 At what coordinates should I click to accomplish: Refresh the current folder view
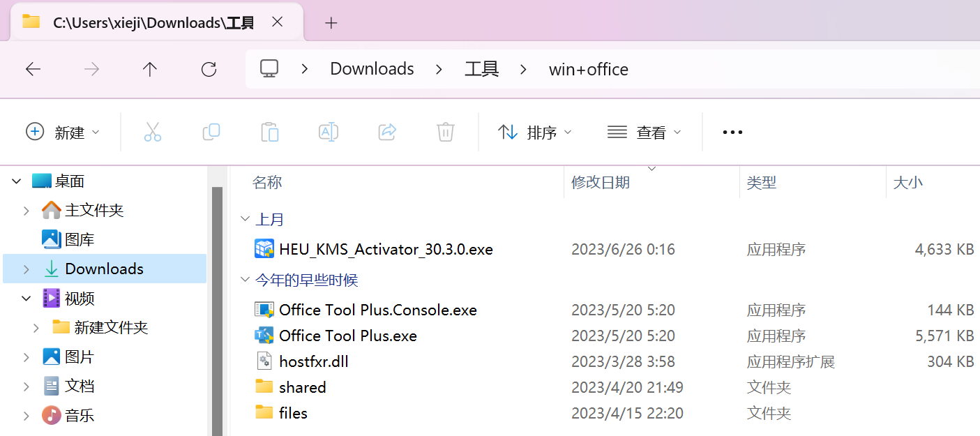pyautogui.click(x=209, y=69)
